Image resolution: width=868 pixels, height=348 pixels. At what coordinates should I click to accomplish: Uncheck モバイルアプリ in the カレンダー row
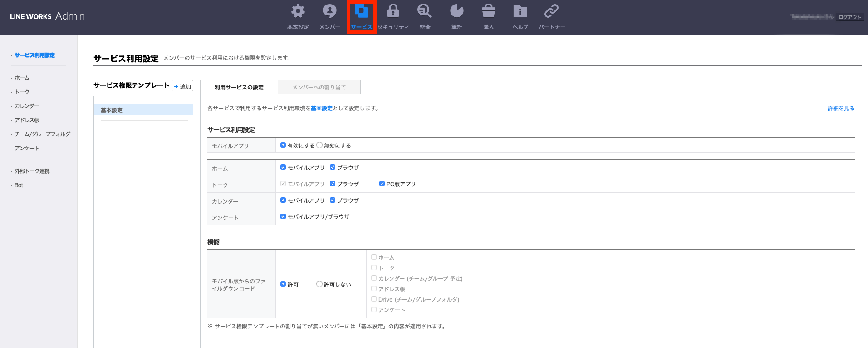click(283, 200)
